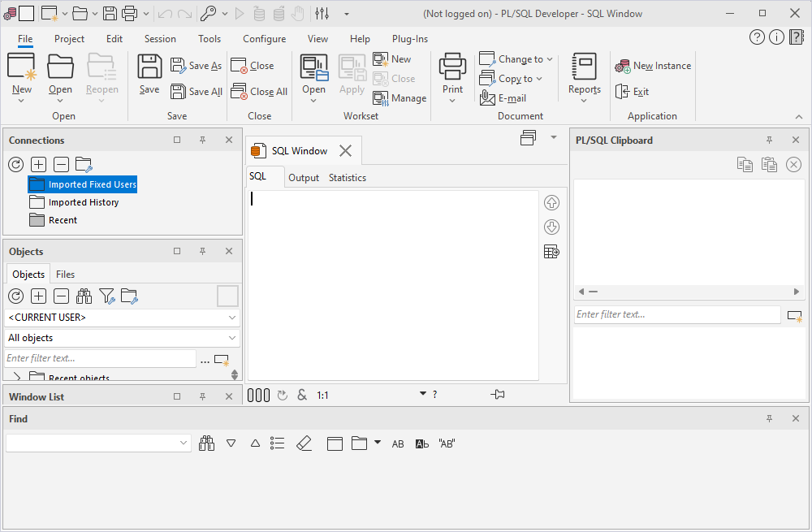Click the remove connection minus icon

pos(61,165)
